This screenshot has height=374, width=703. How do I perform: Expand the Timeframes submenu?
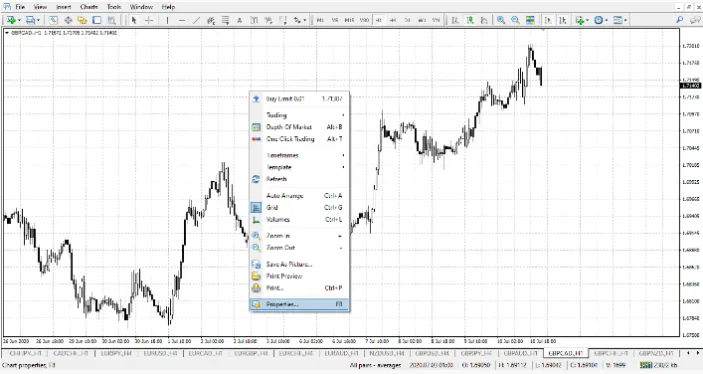[299, 155]
